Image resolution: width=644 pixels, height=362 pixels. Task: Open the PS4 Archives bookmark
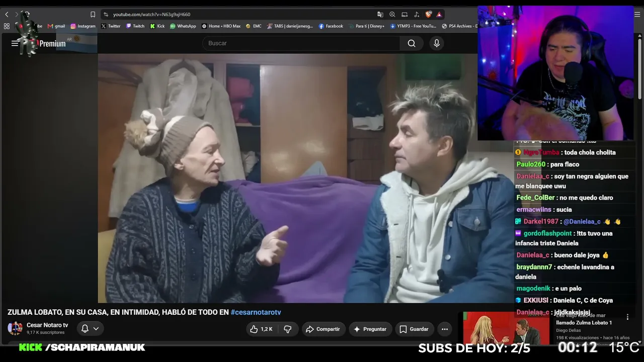point(459,26)
